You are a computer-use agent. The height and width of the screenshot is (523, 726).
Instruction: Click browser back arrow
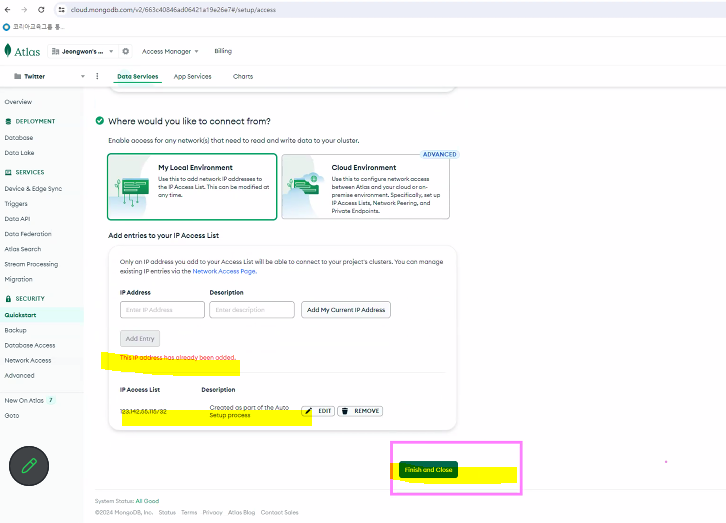click(x=8, y=10)
